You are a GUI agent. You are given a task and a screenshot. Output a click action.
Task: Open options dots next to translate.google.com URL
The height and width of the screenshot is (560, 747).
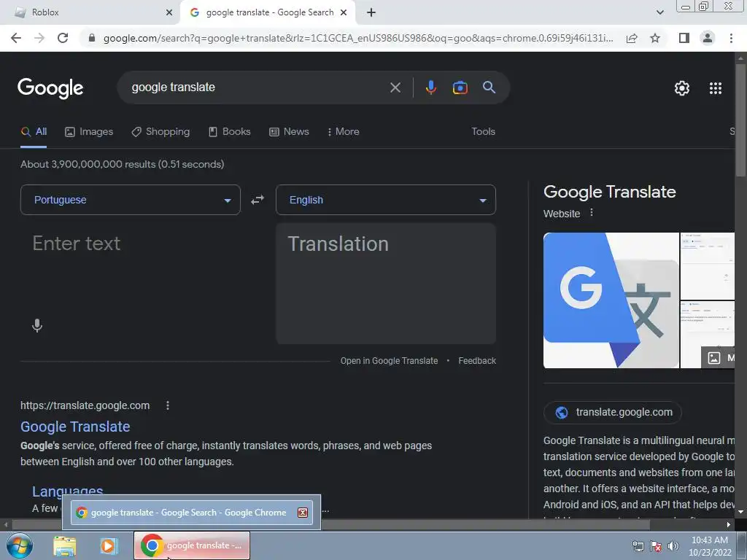(x=167, y=405)
